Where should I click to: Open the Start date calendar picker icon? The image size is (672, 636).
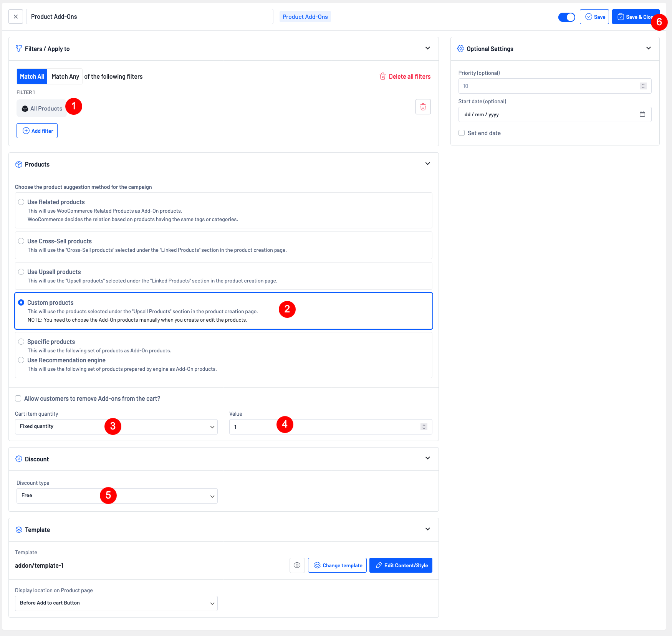coord(642,114)
